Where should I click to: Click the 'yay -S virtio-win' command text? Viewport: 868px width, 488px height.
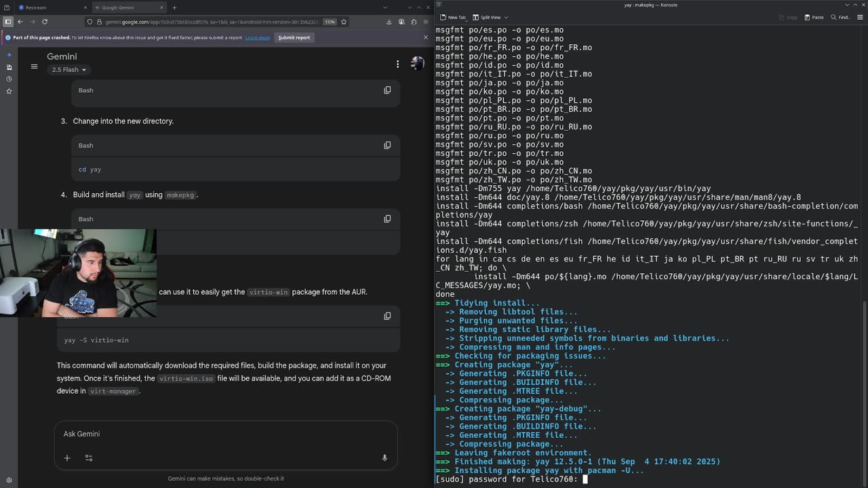coord(96,340)
